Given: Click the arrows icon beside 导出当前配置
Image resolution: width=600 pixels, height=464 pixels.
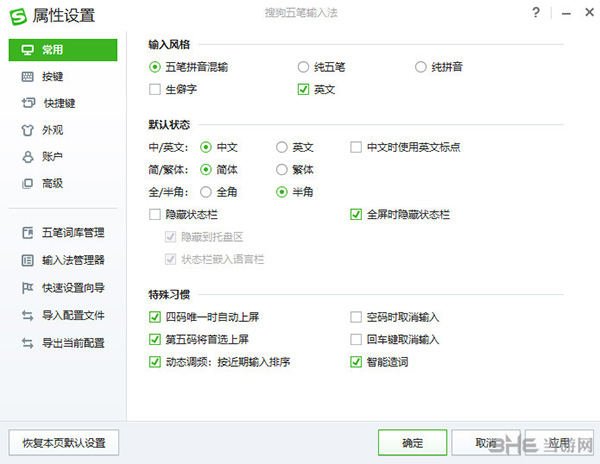Looking at the screenshot, I should (28, 343).
